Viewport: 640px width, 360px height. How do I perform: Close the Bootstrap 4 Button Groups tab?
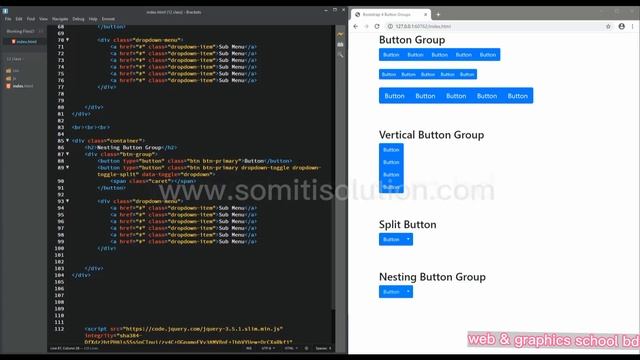[x=425, y=14]
